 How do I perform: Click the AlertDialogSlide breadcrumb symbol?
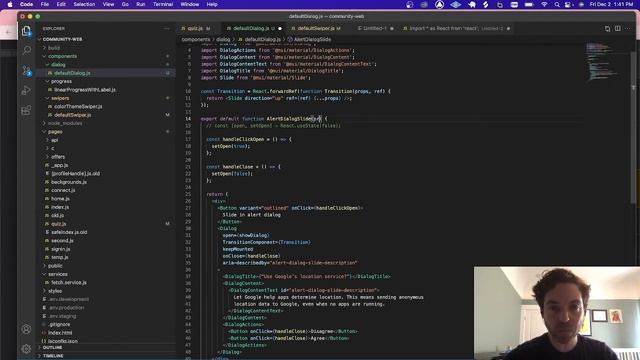pyautogui.click(x=312, y=40)
